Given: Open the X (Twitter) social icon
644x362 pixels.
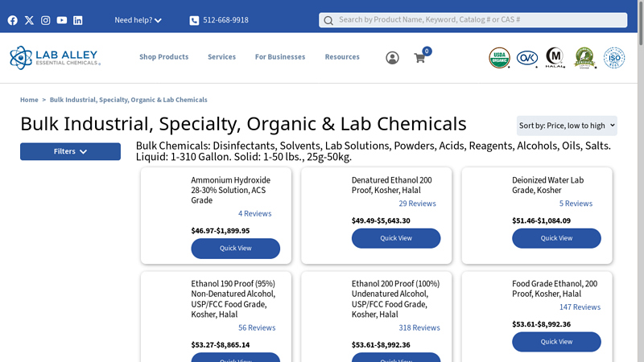Looking at the screenshot, I should pyautogui.click(x=29, y=20).
